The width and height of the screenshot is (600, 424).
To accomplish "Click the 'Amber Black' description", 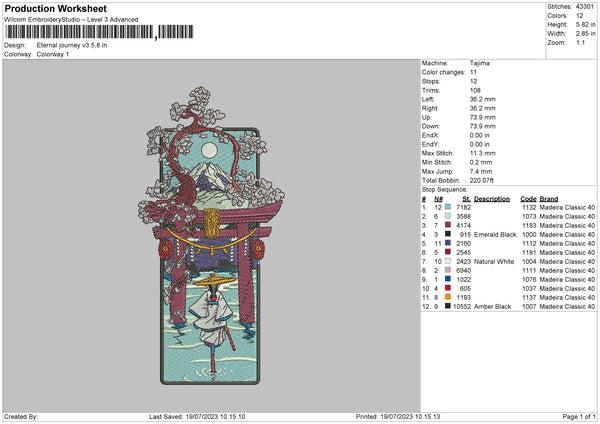I will (x=492, y=307).
